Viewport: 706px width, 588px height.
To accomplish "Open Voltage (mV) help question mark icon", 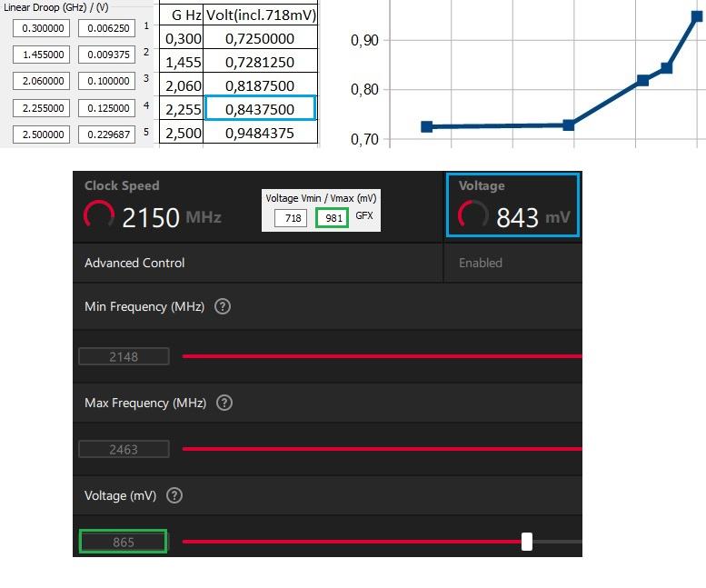I will coord(174,495).
